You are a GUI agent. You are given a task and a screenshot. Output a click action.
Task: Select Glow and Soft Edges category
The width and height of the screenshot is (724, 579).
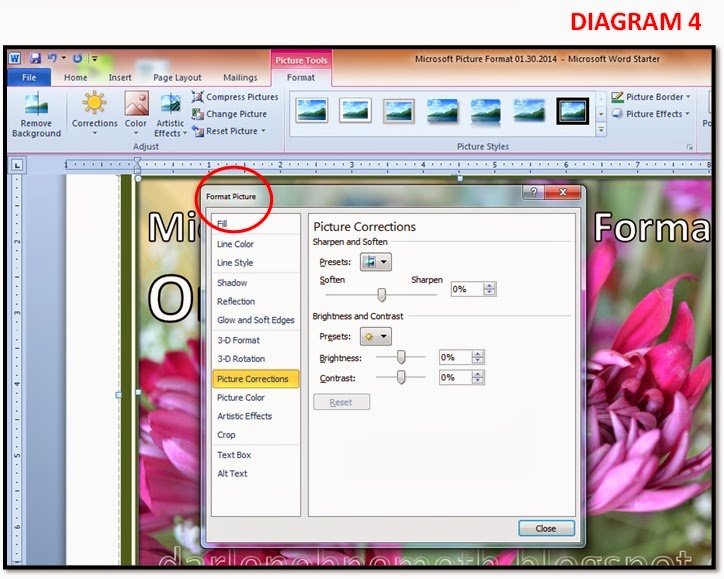[x=255, y=320]
